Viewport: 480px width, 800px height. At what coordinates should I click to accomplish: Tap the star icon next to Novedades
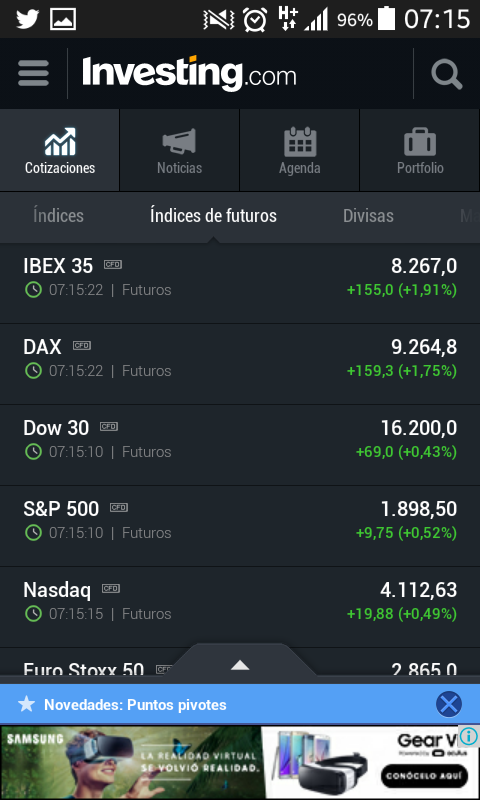coord(27,705)
